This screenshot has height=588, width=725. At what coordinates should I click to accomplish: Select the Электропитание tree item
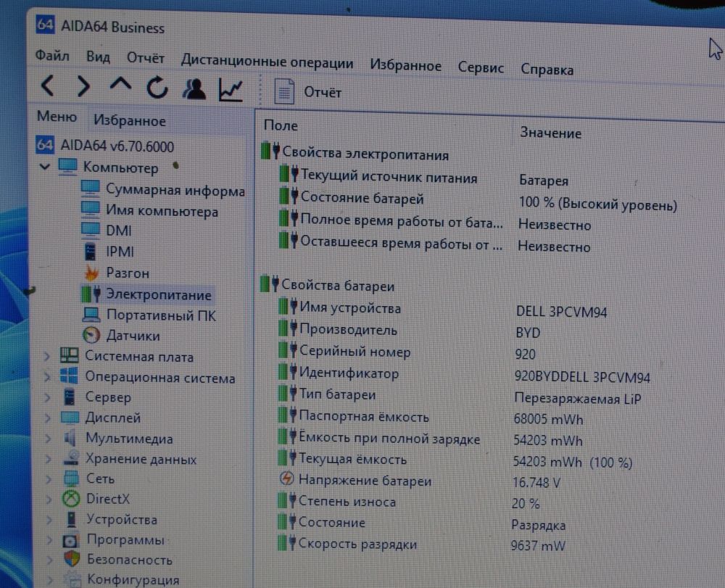pos(146,294)
